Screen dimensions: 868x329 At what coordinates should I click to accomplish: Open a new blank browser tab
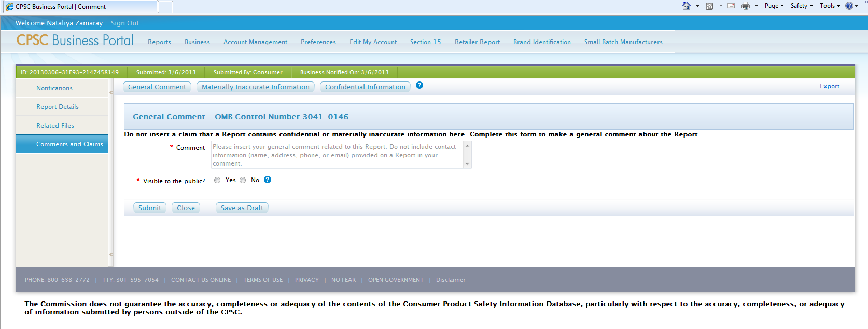pos(165,7)
